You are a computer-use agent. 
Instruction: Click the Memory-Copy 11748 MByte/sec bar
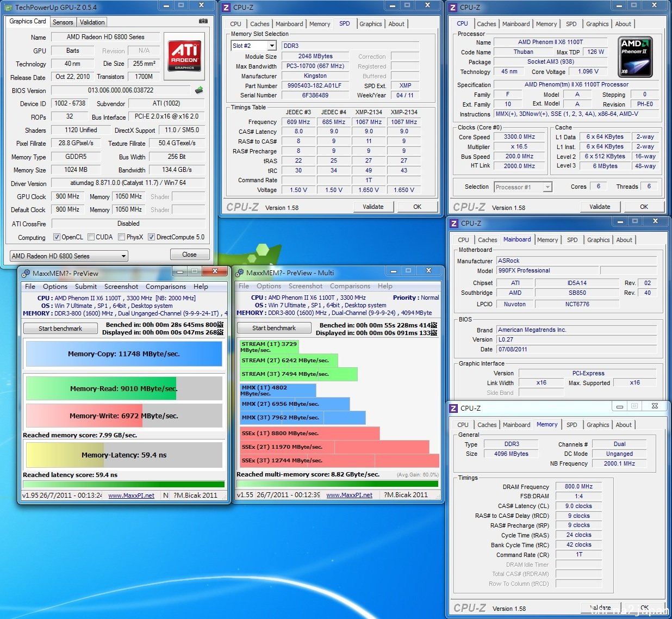click(124, 354)
